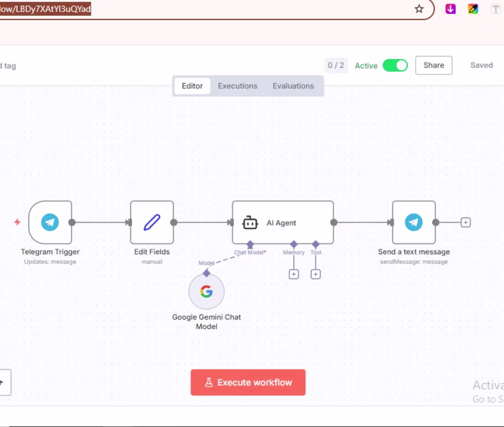Screen dimensions: 504x427
Task: Click the Telegram Trigger output handle
Action: point(72,222)
